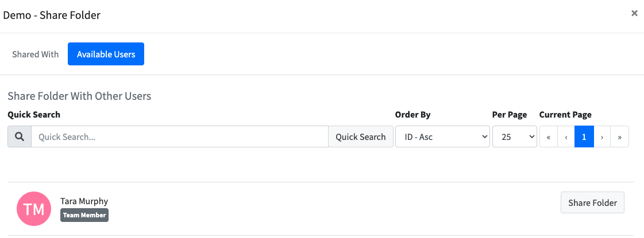Go to next page arrow
This screenshot has width=644, height=238.
(602, 136)
